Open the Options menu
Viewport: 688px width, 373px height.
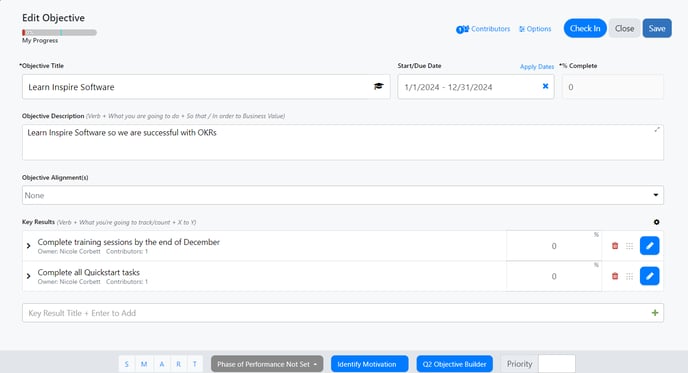pyautogui.click(x=535, y=29)
